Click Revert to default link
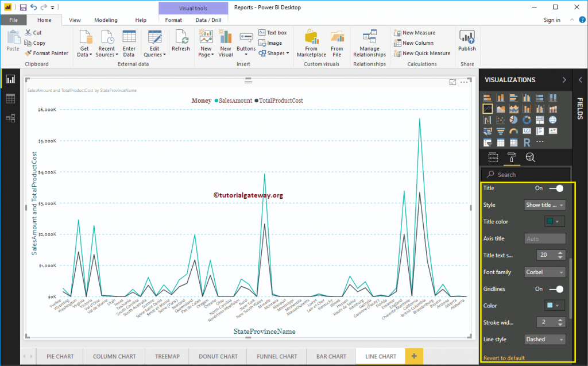 (x=505, y=357)
